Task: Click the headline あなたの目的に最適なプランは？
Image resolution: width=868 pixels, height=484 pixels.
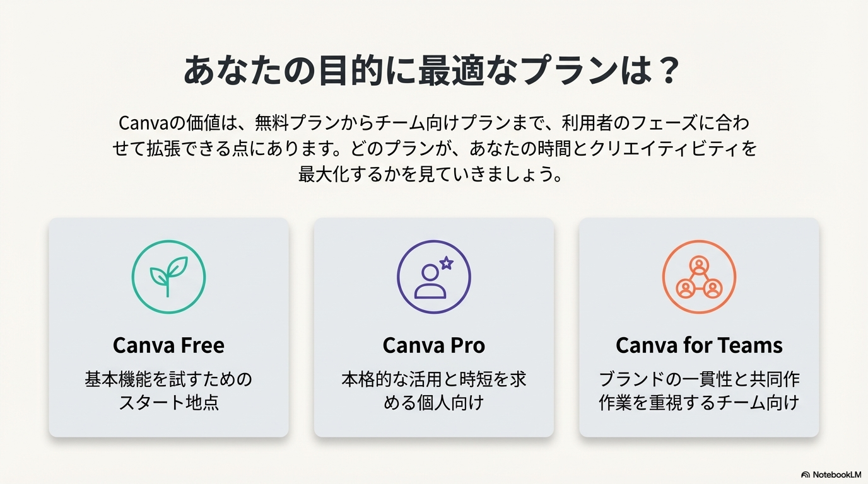Action: pos(433,71)
